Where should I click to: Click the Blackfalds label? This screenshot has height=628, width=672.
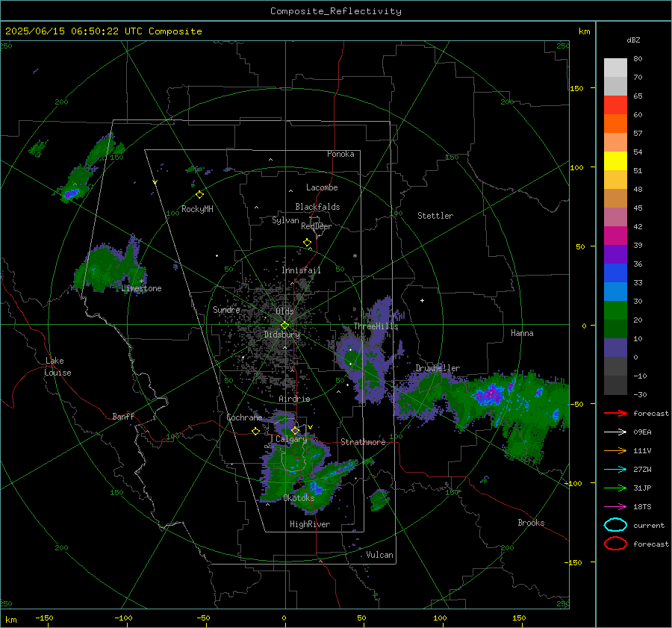point(317,207)
